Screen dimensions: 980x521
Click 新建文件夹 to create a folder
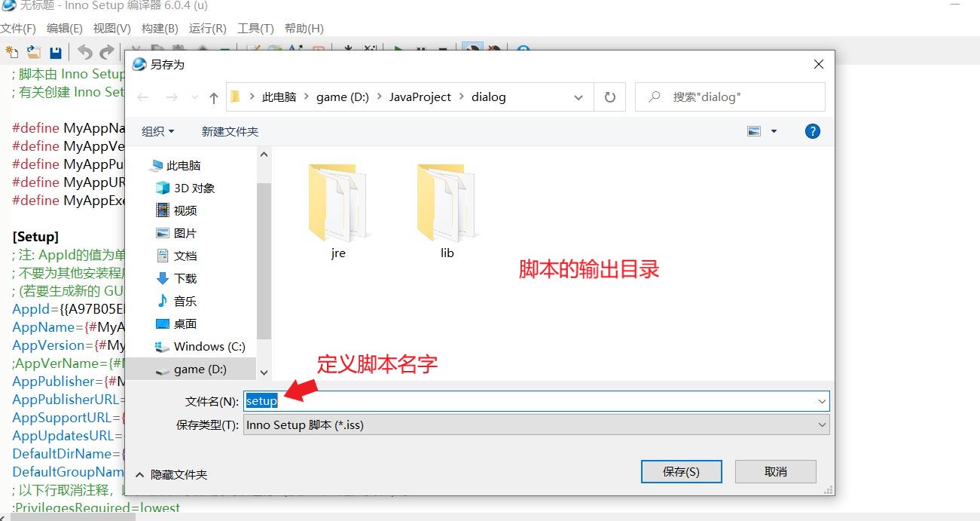click(x=230, y=131)
